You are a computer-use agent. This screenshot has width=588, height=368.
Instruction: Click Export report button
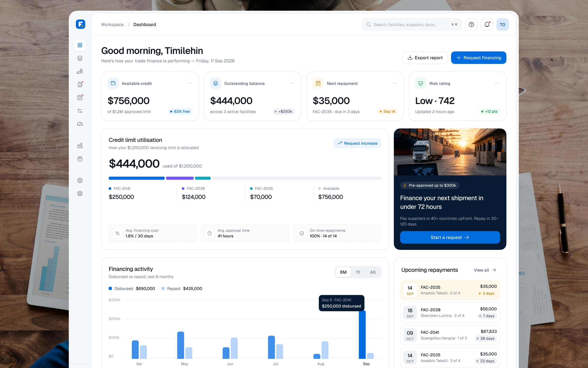[x=425, y=58]
